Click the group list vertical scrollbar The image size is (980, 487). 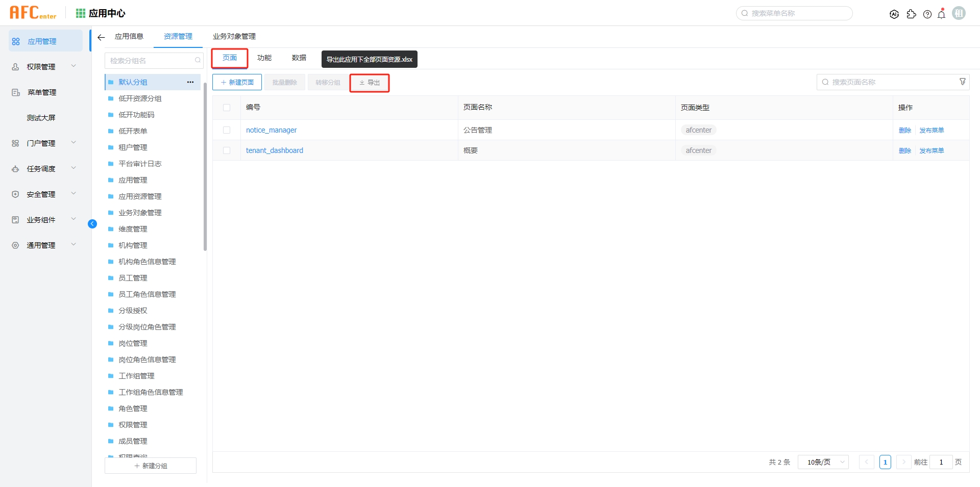click(x=205, y=168)
